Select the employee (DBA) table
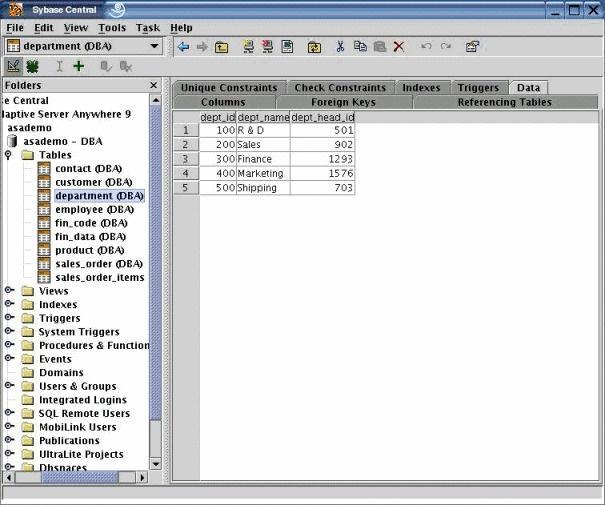605x505 pixels. tap(93, 210)
